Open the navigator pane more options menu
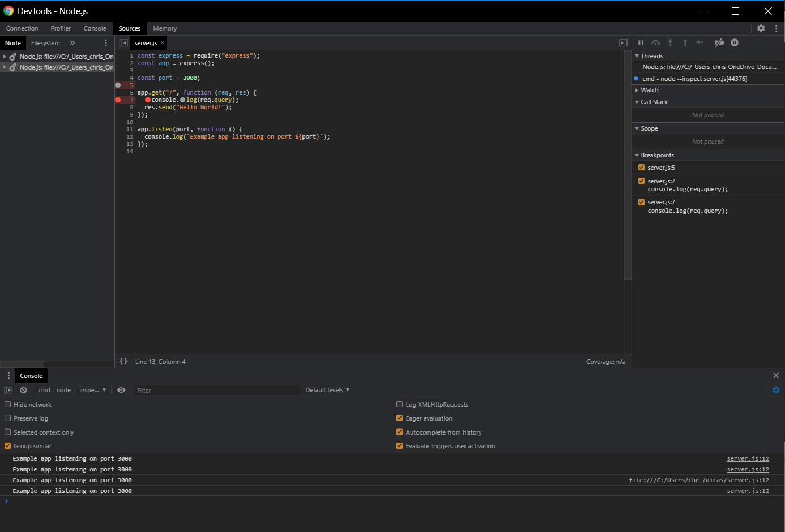The image size is (785, 532). (x=106, y=43)
